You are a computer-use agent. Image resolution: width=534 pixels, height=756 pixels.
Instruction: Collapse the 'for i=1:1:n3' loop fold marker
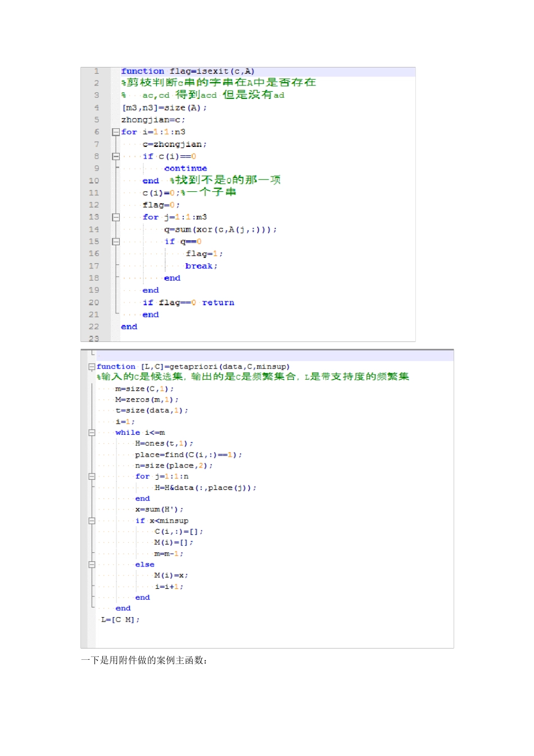116,132
